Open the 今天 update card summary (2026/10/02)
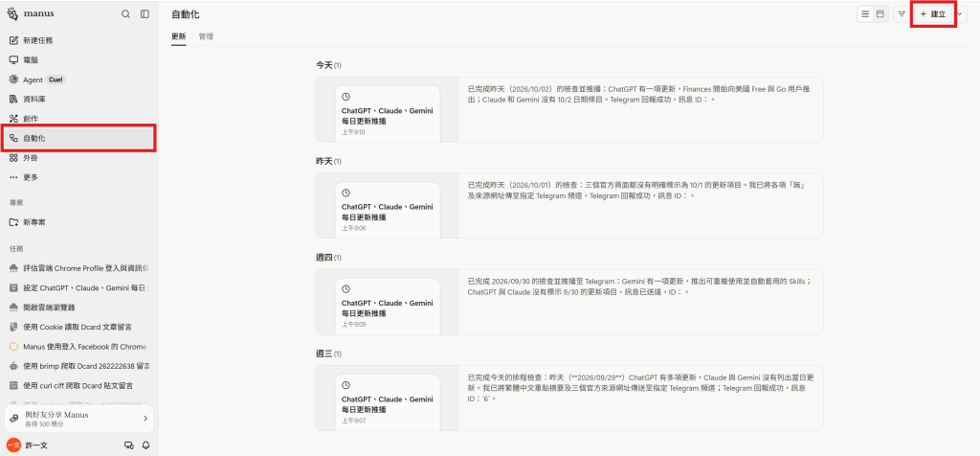This screenshot has width=980, height=456. (638, 95)
